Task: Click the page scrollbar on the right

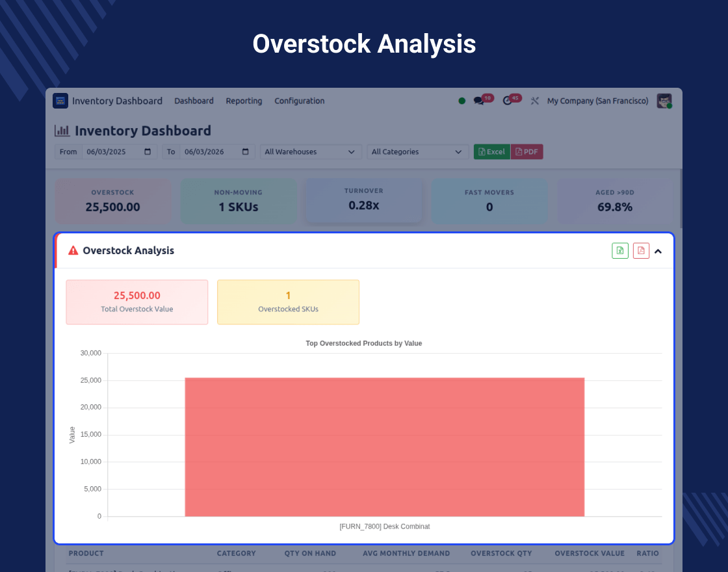Action: [x=681, y=199]
